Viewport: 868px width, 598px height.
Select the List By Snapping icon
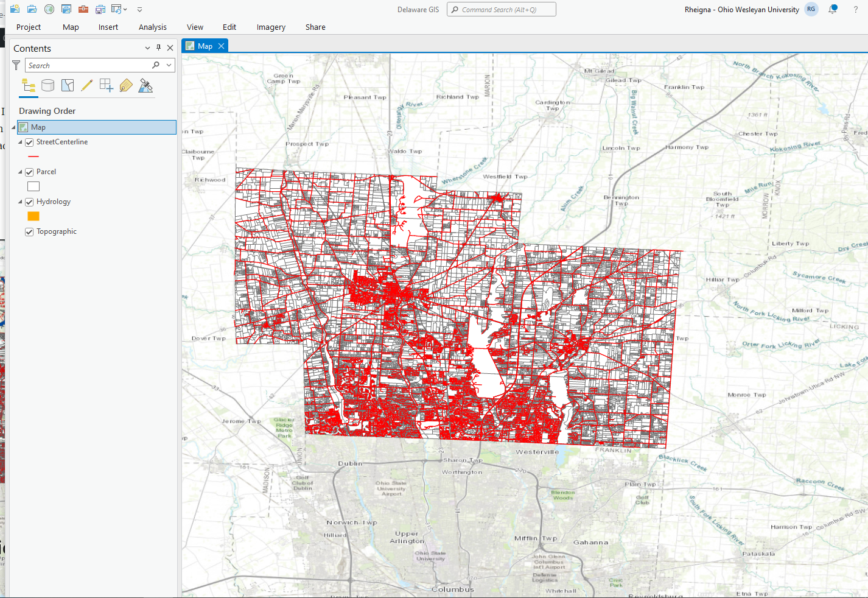[106, 85]
